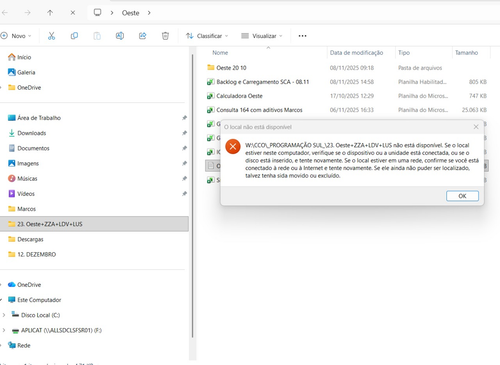
Task: Select the Marcos folder in the sidebar
Action: point(22,209)
